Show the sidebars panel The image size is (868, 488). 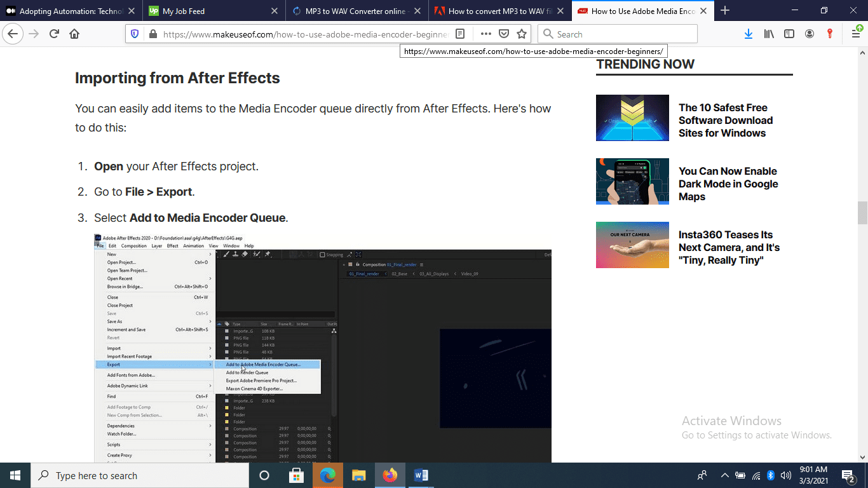tap(789, 34)
